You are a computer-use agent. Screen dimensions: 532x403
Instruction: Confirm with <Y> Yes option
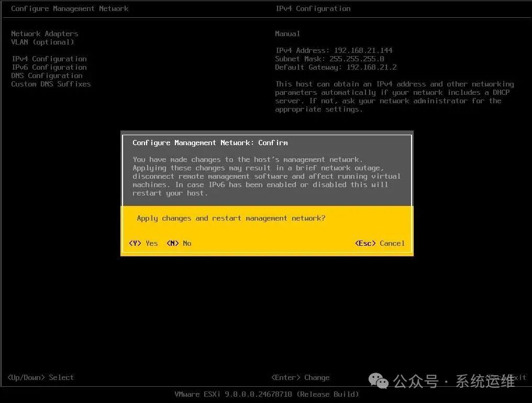(143, 243)
